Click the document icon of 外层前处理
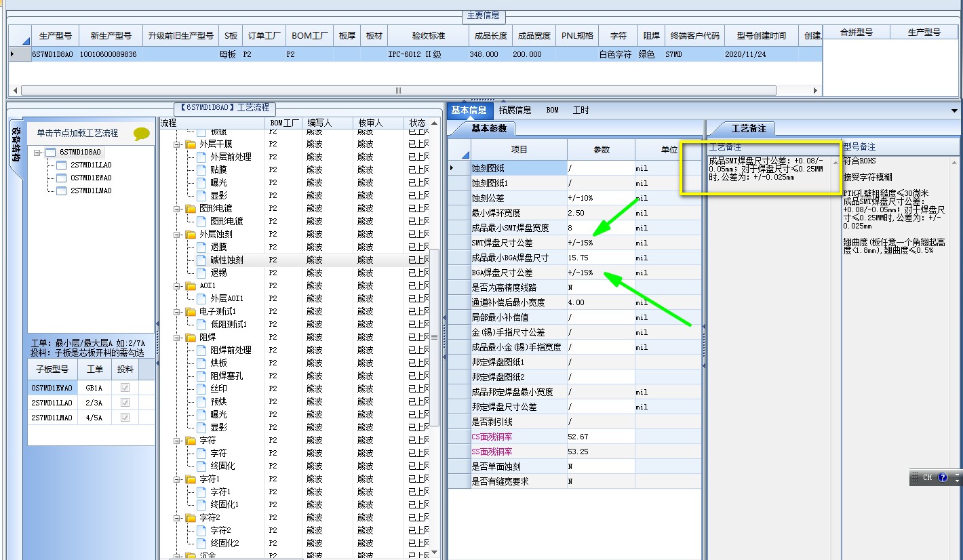Image resolution: width=963 pixels, height=560 pixels. click(x=201, y=157)
